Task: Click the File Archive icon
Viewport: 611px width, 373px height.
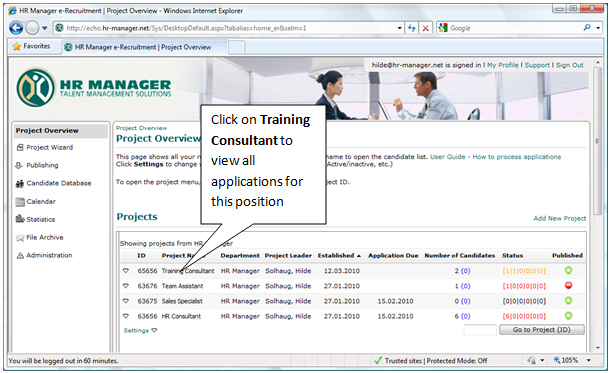Action: [x=20, y=238]
